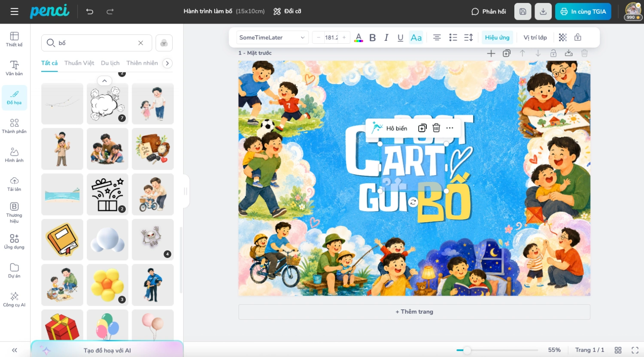Screen dimensions: 644x357
Task: Toggle the element lock in toolbar
Action: click(578, 37)
